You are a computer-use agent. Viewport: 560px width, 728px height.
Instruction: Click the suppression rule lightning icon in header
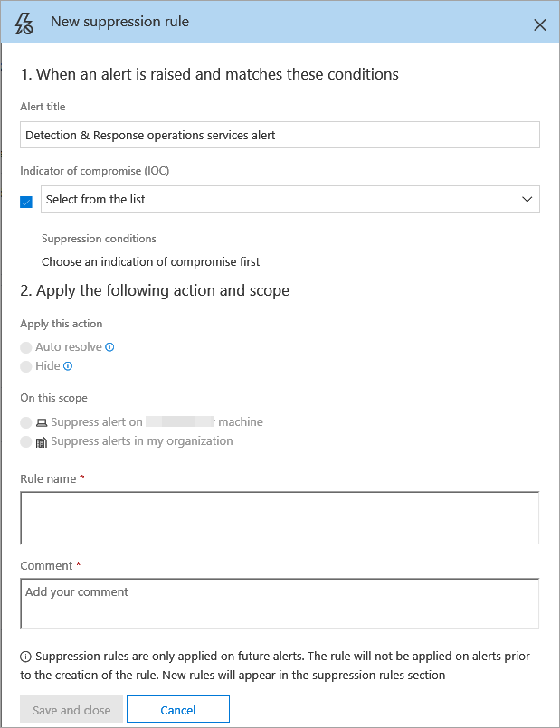(25, 23)
